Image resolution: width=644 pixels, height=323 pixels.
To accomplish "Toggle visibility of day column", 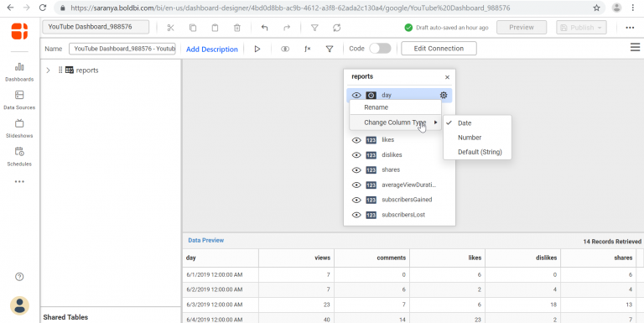I will point(356,95).
